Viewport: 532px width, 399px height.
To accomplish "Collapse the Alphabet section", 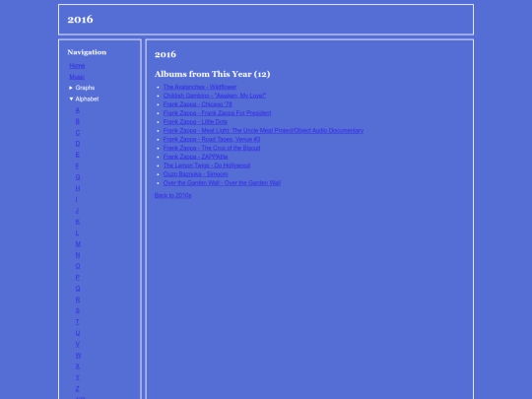I will coord(84,100).
